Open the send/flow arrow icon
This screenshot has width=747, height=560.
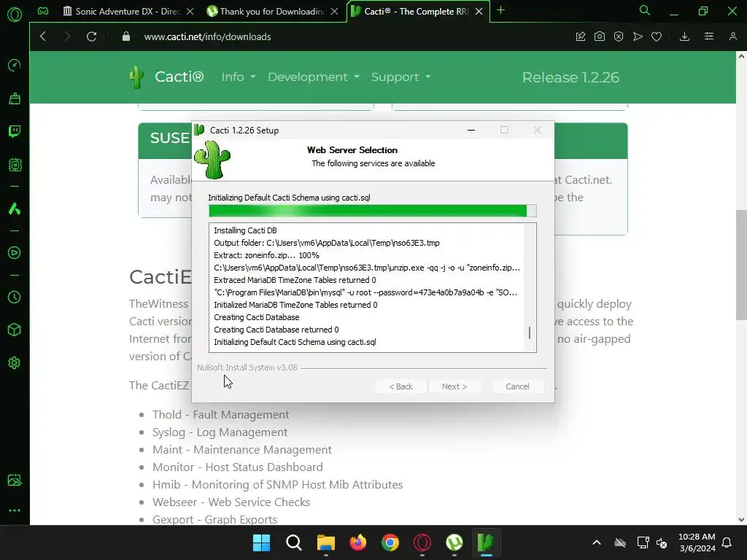(638, 36)
